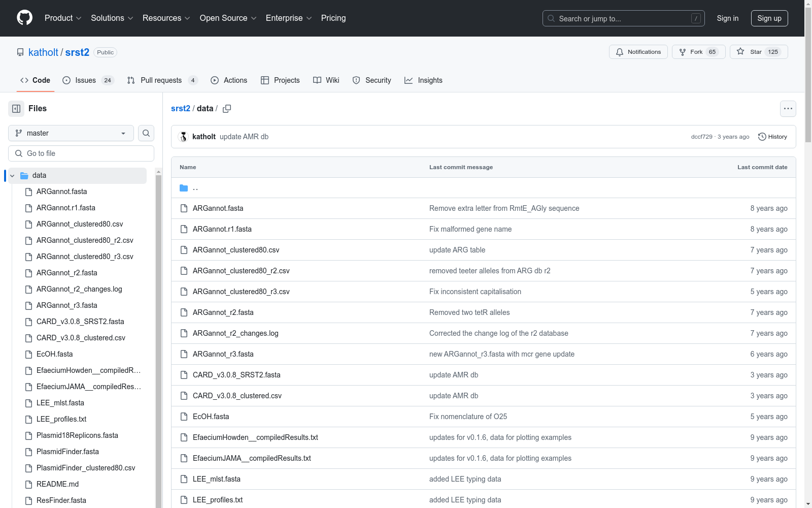Click file icon beside PlasmidFinder.fasta in tree
Viewport: 812px width, 508px height.
[x=29, y=452]
